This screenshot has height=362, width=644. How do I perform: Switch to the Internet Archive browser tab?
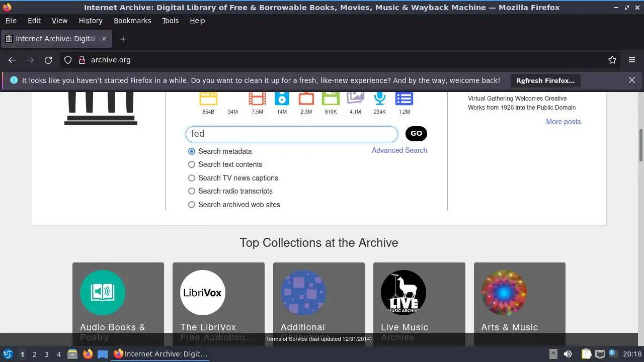(56, 39)
